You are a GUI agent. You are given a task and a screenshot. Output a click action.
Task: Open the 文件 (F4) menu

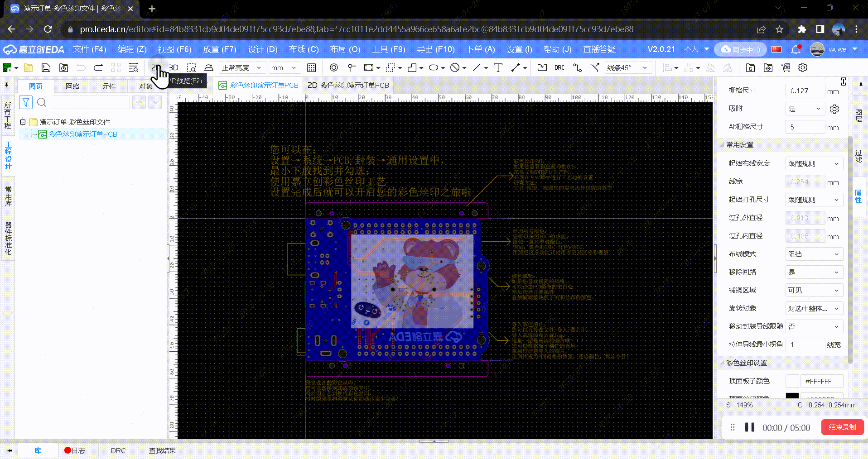pyautogui.click(x=90, y=49)
